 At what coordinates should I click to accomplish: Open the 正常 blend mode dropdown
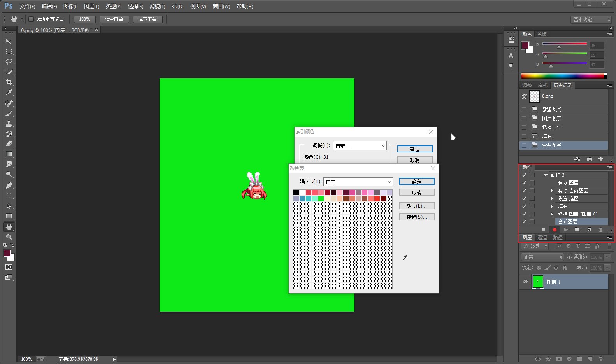[542, 257]
